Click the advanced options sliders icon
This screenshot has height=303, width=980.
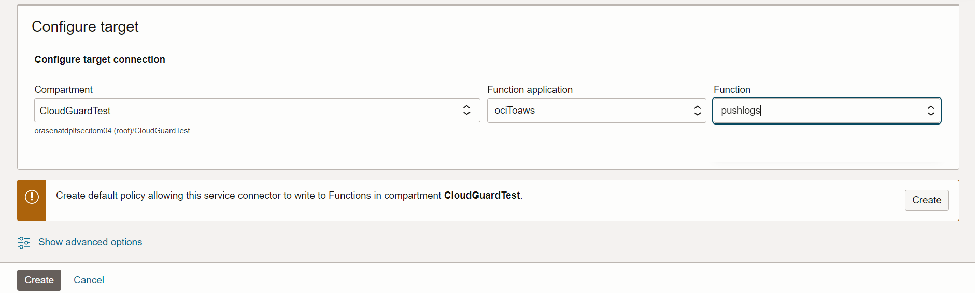(24, 242)
